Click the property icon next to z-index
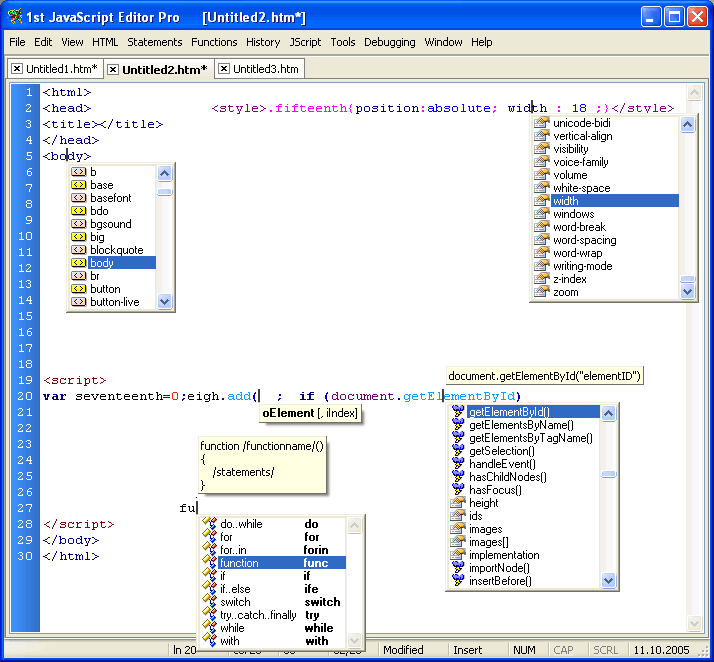 click(x=541, y=279)
